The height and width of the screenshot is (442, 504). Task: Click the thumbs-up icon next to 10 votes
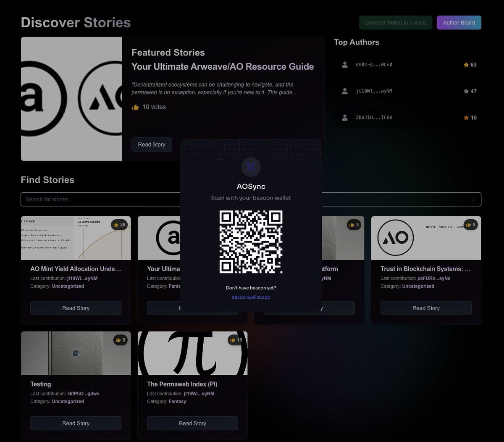pyautogui.click(x=135, y=107)
